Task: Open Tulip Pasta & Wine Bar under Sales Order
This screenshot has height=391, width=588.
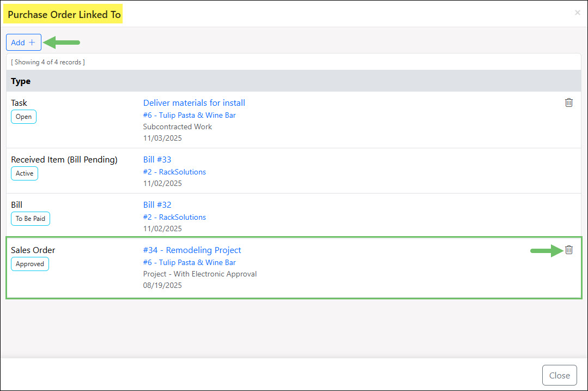Action: (x=189, y=262)
